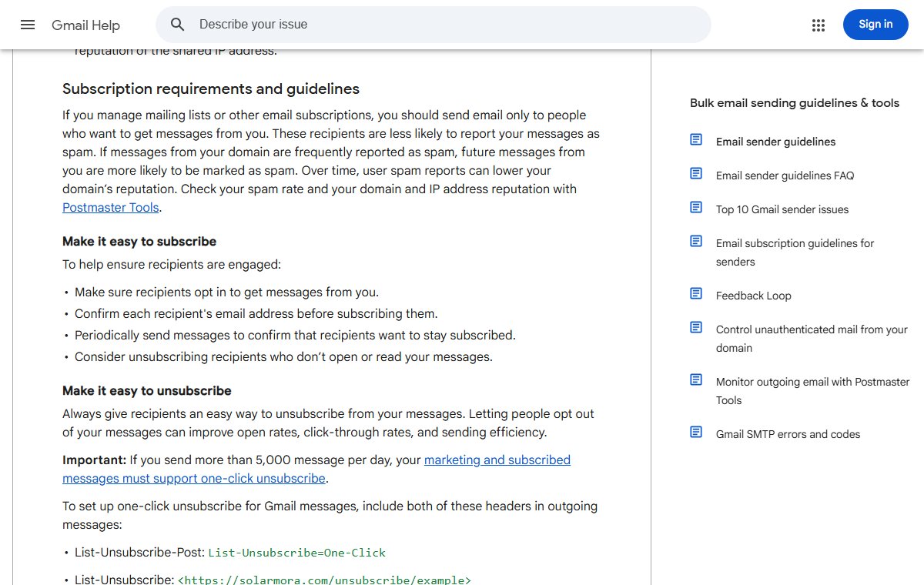Click bullet 'Periodically send messages to confirm'
This screenshot has height=585, width=924.
coord(295,336)
